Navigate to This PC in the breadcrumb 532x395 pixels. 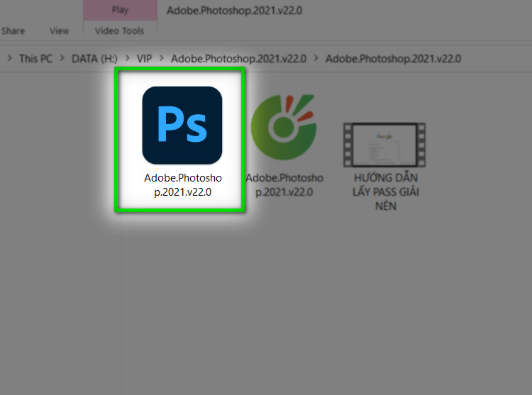(35, 58)
